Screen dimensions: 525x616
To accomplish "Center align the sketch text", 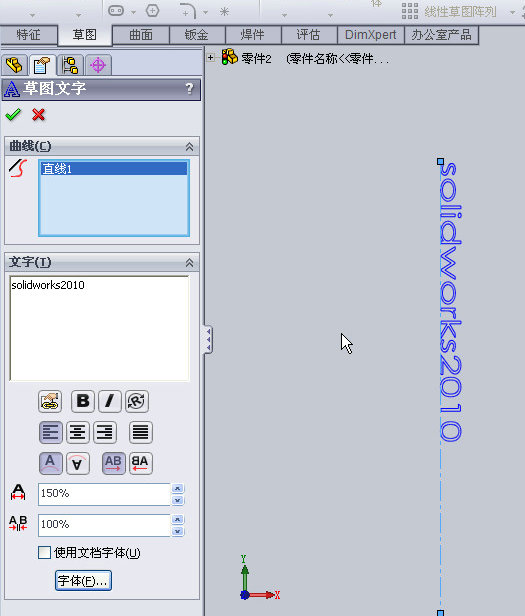I will 78,433.
